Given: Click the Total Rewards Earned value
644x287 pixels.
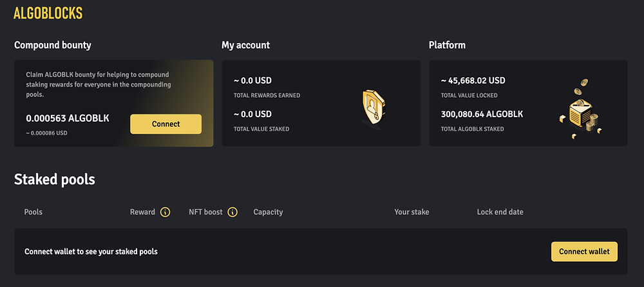Looking at the screenshot, I should coord(252,80).
